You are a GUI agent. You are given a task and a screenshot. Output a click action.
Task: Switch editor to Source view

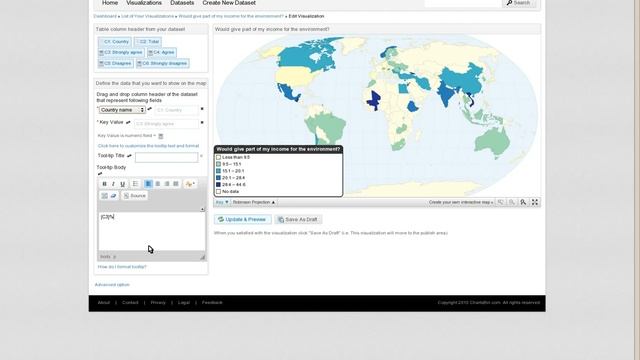click(134, 196)
